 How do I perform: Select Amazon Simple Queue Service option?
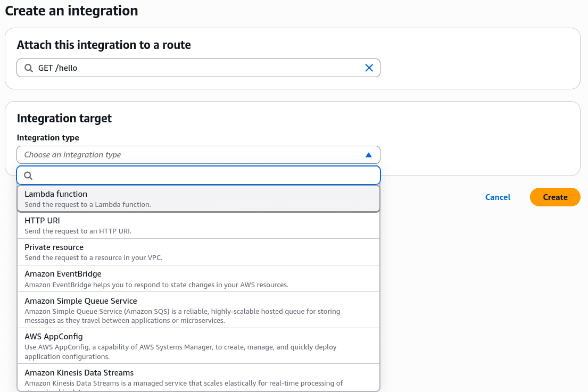click(198, 310)
